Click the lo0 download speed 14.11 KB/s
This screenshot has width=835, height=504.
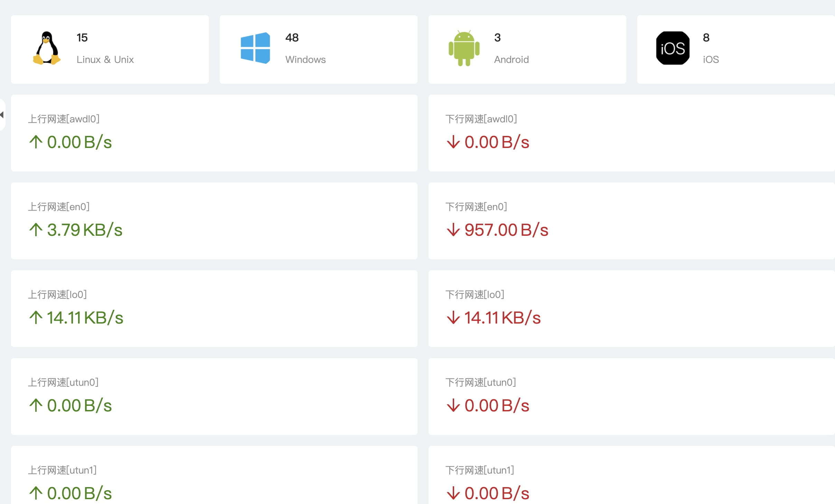coord(502,318)
